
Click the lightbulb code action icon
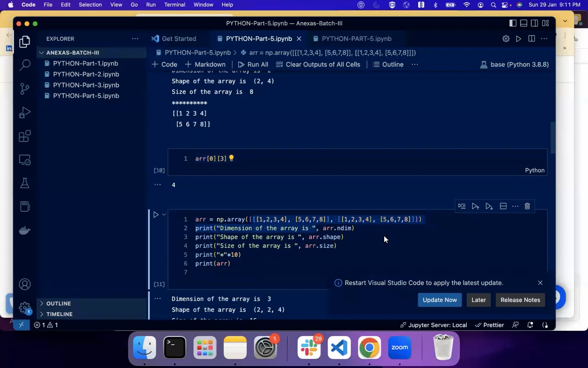click(x=232, y=158)
